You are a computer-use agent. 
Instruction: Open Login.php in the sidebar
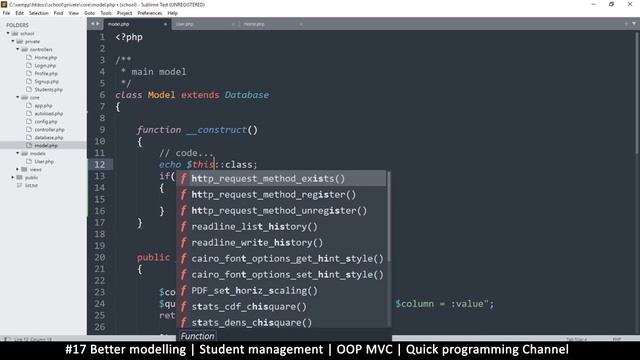pos(45,66)
